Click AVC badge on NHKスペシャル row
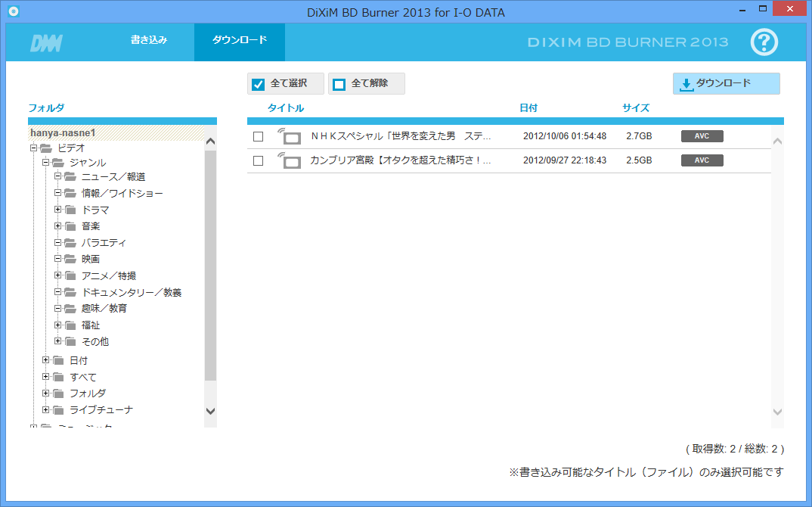The image size is (812, 507). click(x=702, y=136)
